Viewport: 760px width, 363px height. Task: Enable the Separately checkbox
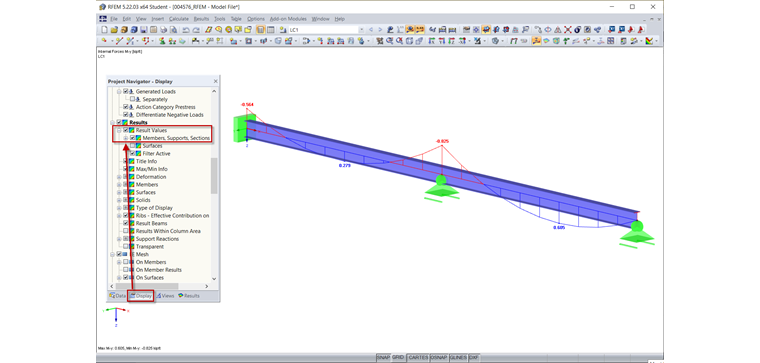[132, 99]
